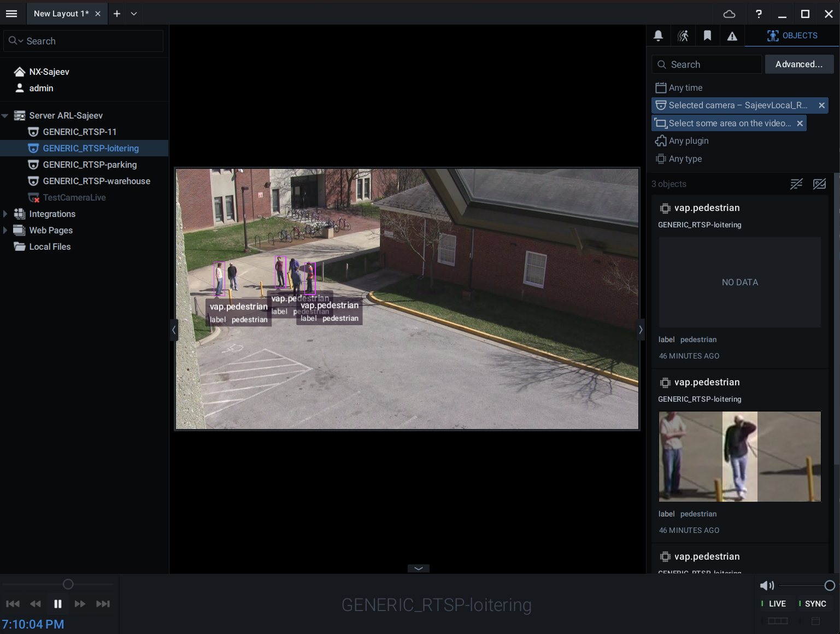Screen dimensions: 840x634
Task: Toggle LIVE playback mode
Action: point(773,603)
